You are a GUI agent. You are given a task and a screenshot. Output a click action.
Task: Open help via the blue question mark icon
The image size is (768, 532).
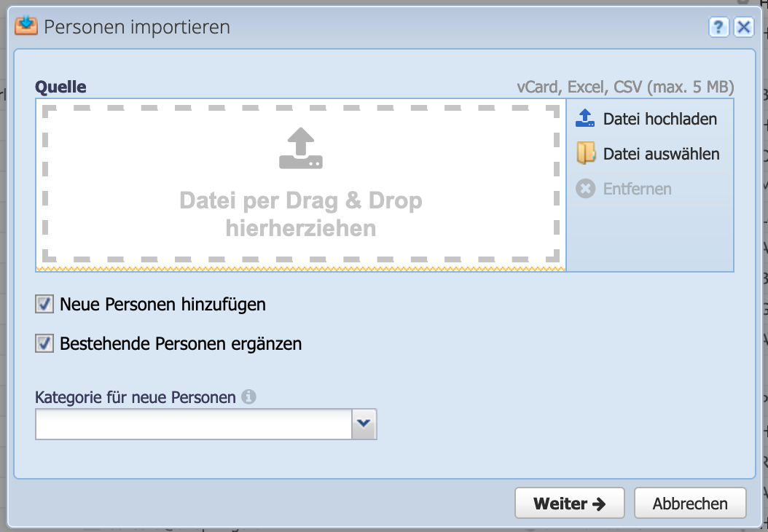click(x=720, y=27)
